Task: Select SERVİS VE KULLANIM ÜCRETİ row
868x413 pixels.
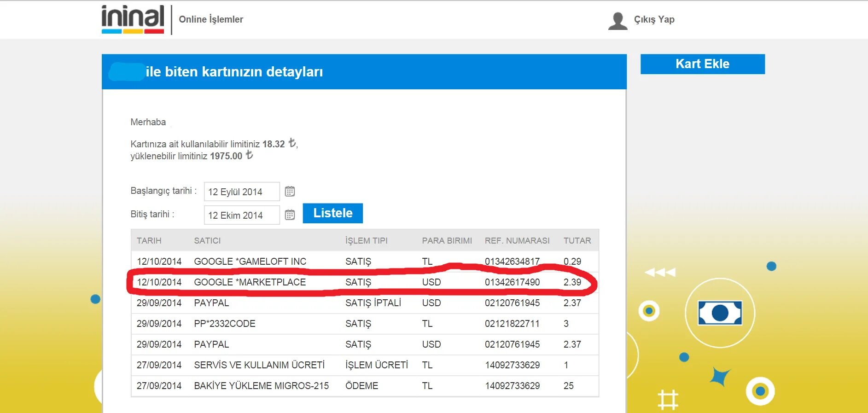Action: pyautogui.click(x=365, y=365)
